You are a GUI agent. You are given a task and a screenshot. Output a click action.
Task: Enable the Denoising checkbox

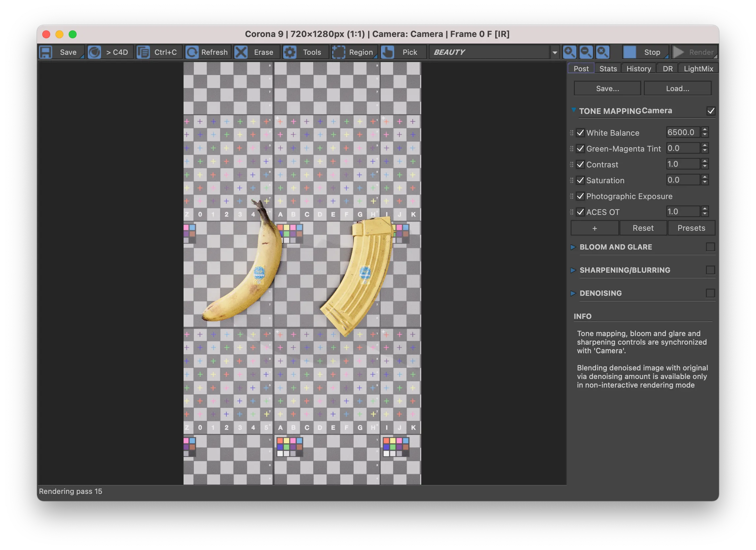pos(710,293)
